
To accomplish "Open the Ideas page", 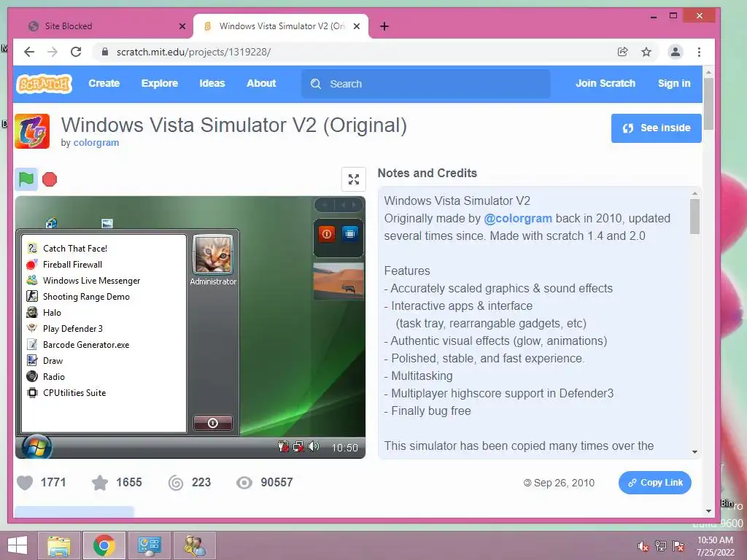I will click(212, 83).
